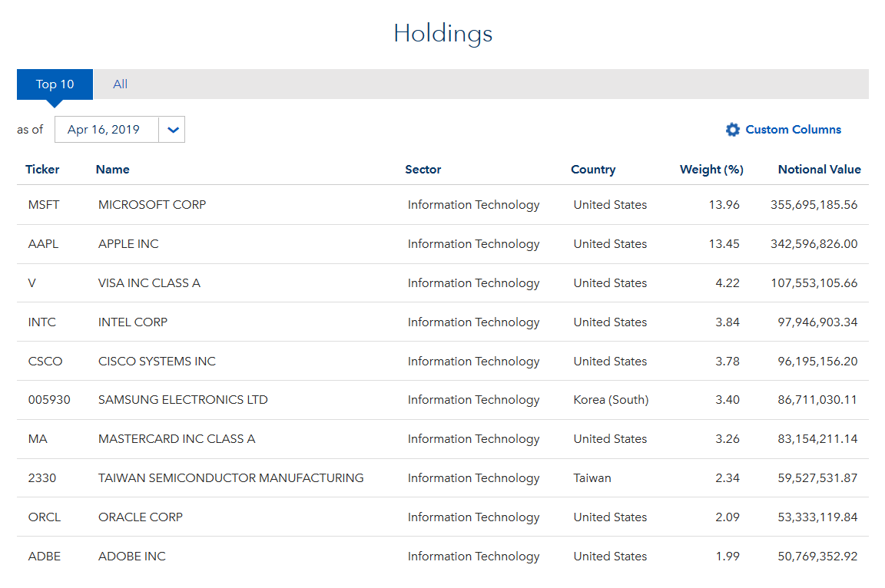
Task: Sort by the Sector column header
Action: click(423, 169)
